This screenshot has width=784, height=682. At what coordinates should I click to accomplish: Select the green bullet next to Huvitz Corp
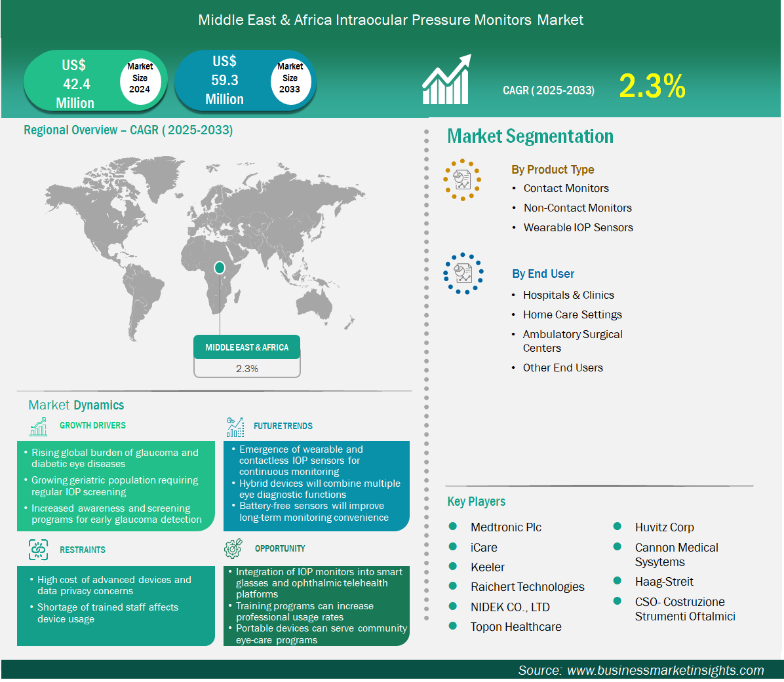[617, 526]
